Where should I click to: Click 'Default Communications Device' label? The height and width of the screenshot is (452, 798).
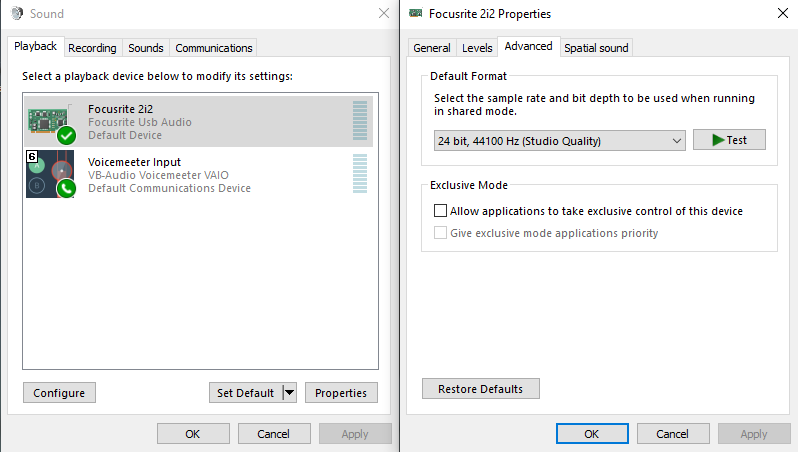(169, 188)
